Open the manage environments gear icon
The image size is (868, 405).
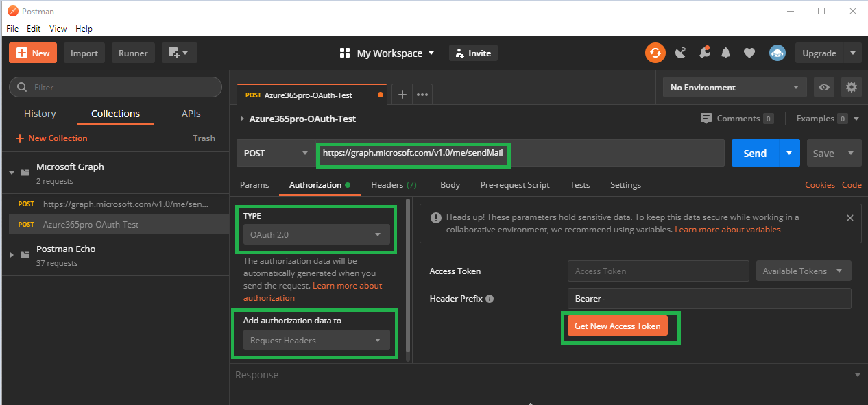(852, 87)
